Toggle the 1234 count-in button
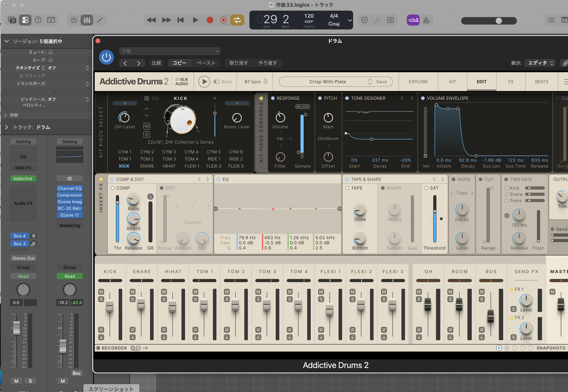568x392 pixels. coord(413,20)
